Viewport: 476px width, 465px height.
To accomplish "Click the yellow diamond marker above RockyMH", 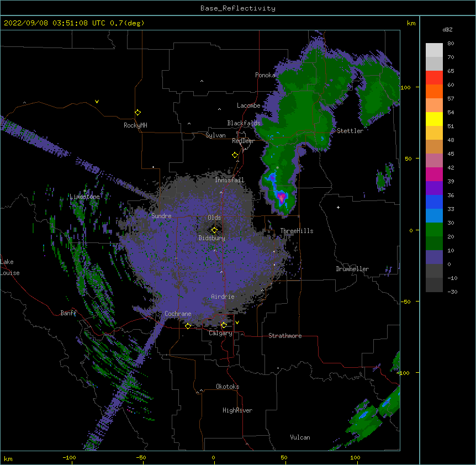I will pyautogui.click(x=137, y=112).
